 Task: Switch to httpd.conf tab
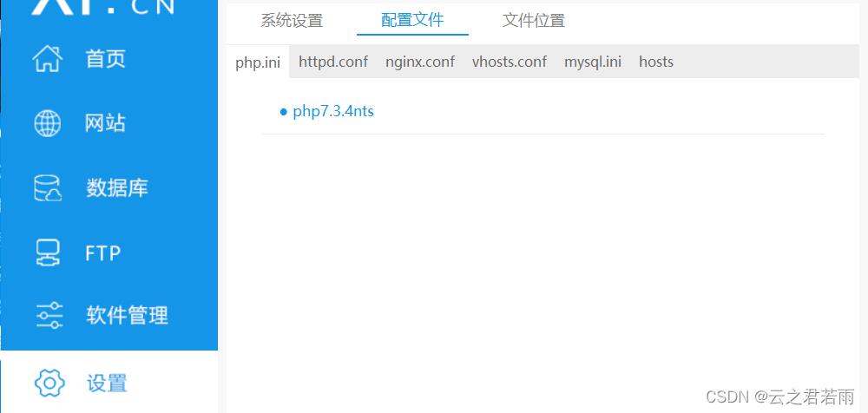[x=333, y=62]
